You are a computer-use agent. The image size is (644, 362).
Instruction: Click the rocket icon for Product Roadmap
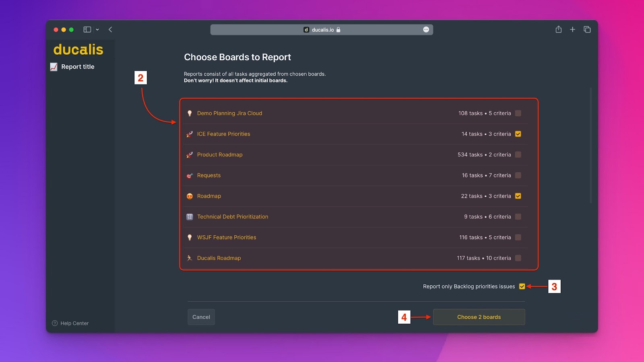point(190,155)
